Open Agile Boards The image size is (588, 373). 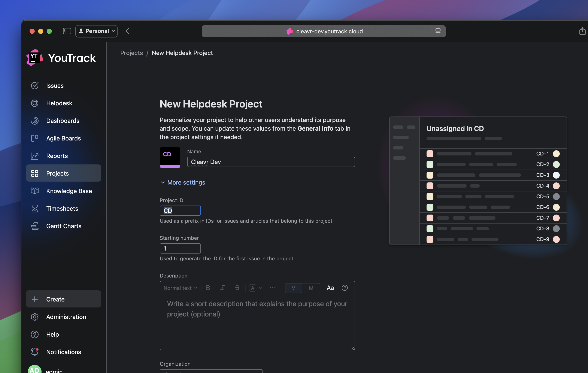pyautogui.click(x=63, y=138)
